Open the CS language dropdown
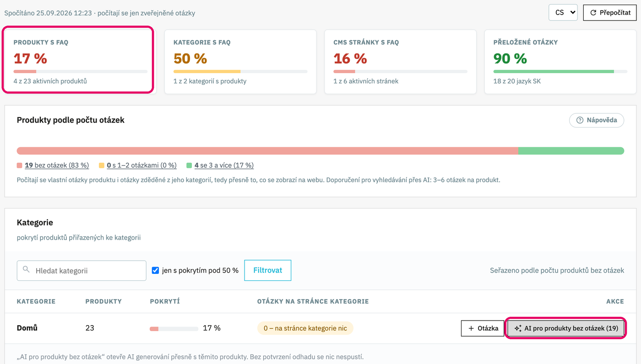This screenshot has width=641, height=364. [563, 13]
